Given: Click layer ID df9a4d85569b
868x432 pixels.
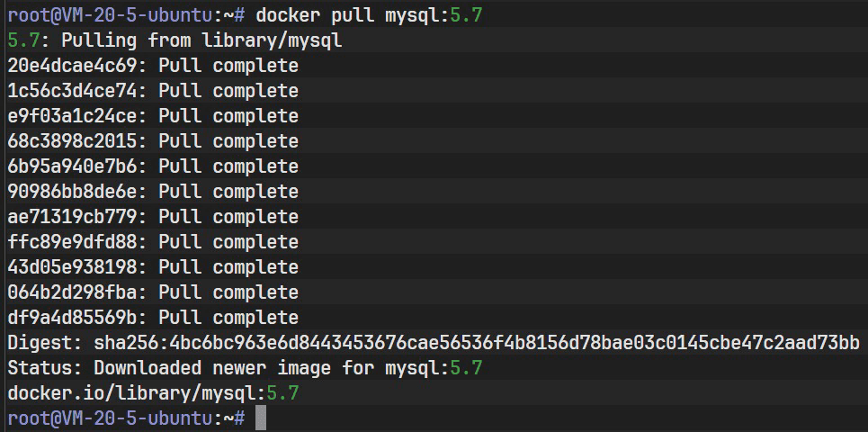Looking at the screenshot, I should tap(77, 318).
